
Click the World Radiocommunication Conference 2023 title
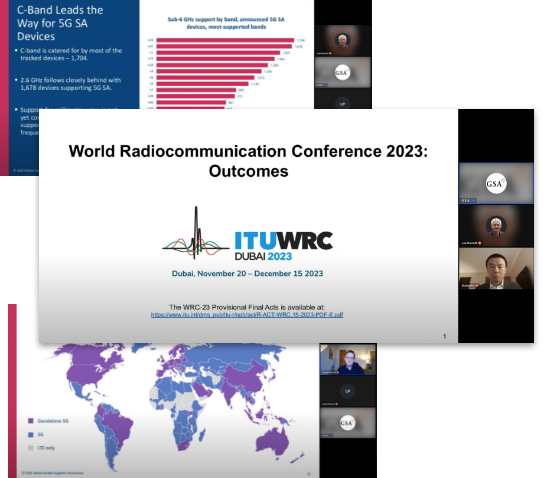coord(248,161)
